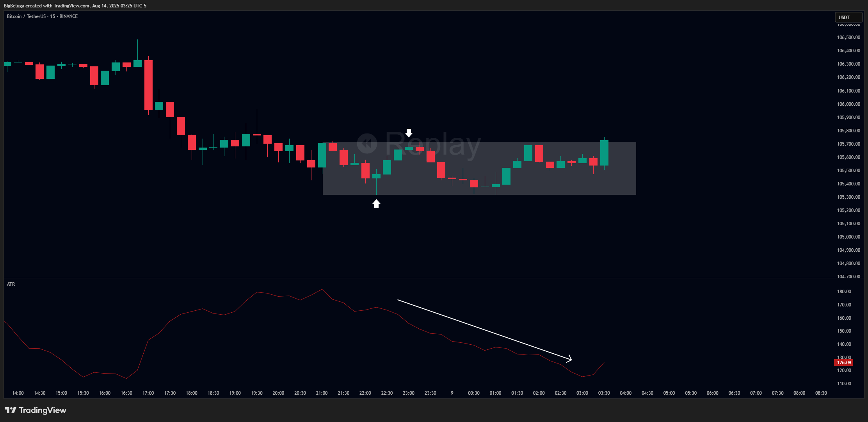Click the 14:00 time axis label
868x422 pixels.
(18, 393)
